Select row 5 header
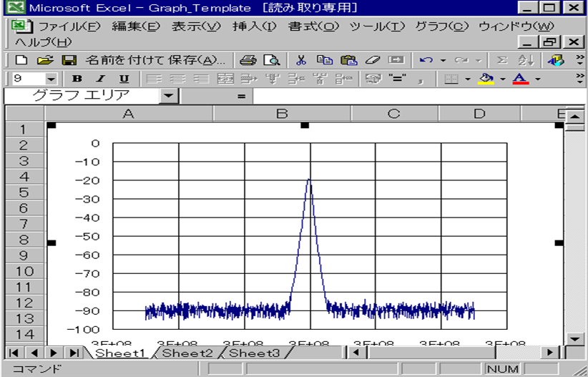This screenshot has height=377, width=588. [x=24, y=192]
